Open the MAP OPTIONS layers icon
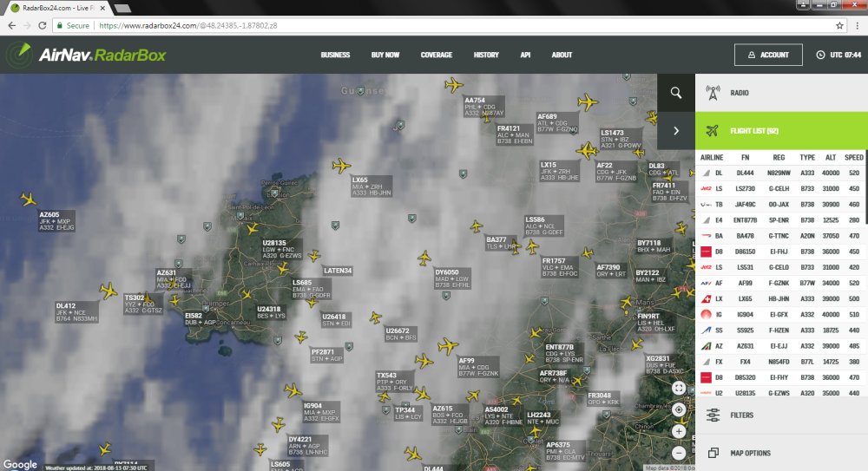Image resolution: width=868 pixels, height=471 pixels. [x=713, y=453]
